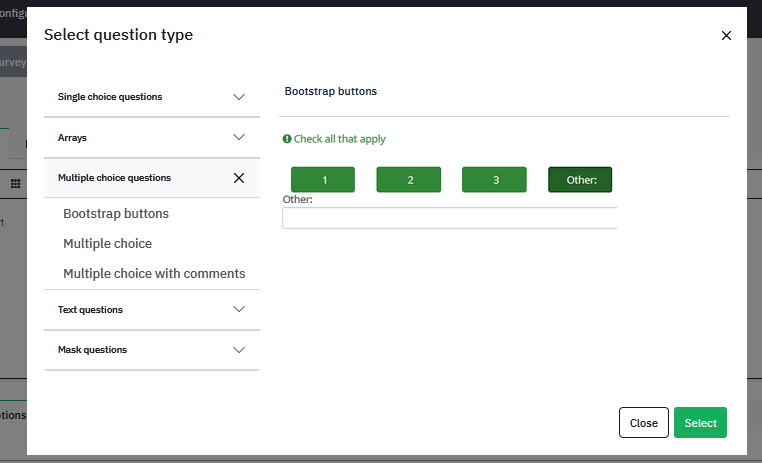Viewport: 762px width, 463px height.
Task: Expand the Mask questions chevron
Action: pos(239,350)
